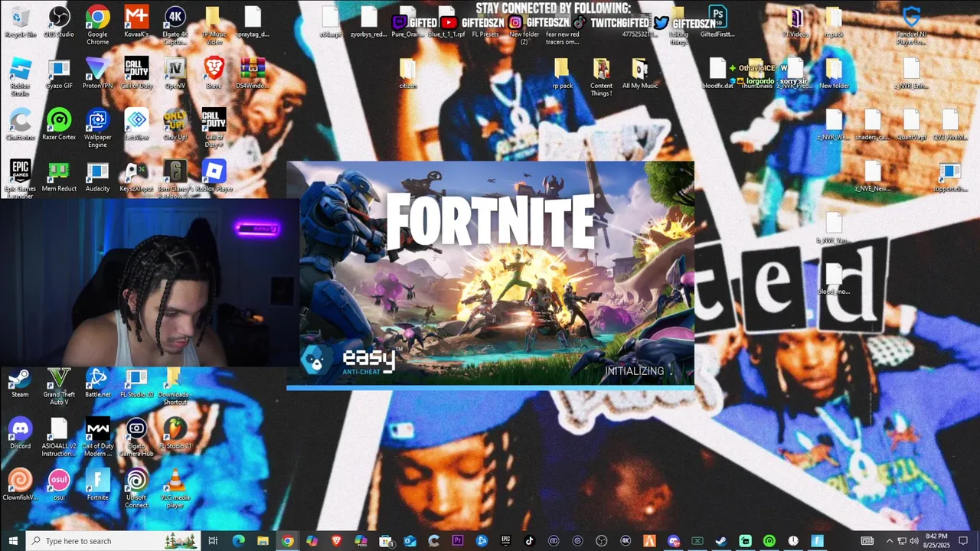
Task: Launch Call of Duty Modern shortcut
Action: [97, 437]
